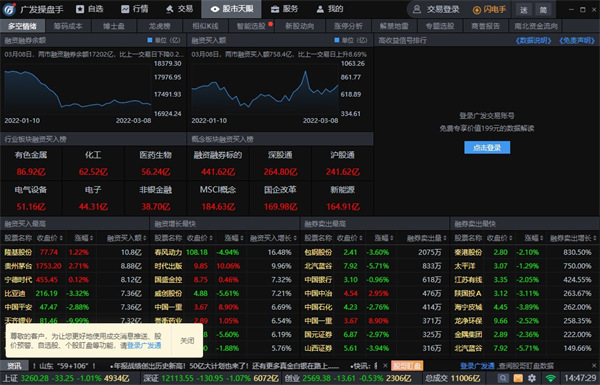Open the 南北资金流向 tab
Screen dimensions: 600x385
pos(536,26)
